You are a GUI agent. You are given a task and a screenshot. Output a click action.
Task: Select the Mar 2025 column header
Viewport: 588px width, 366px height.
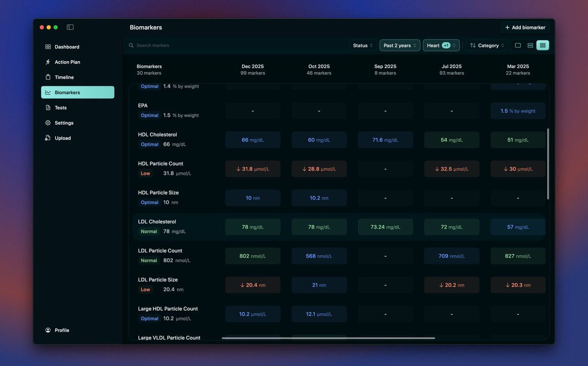(x=518, y=70)
